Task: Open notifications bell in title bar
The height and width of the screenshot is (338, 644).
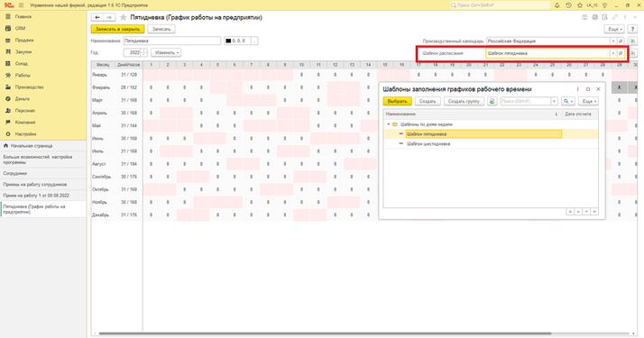Action: 557,5
